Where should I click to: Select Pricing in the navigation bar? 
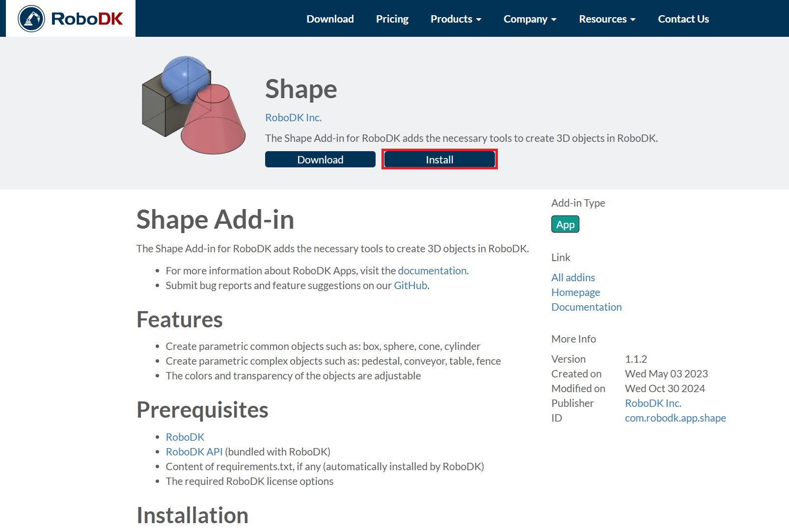point(392,19)
